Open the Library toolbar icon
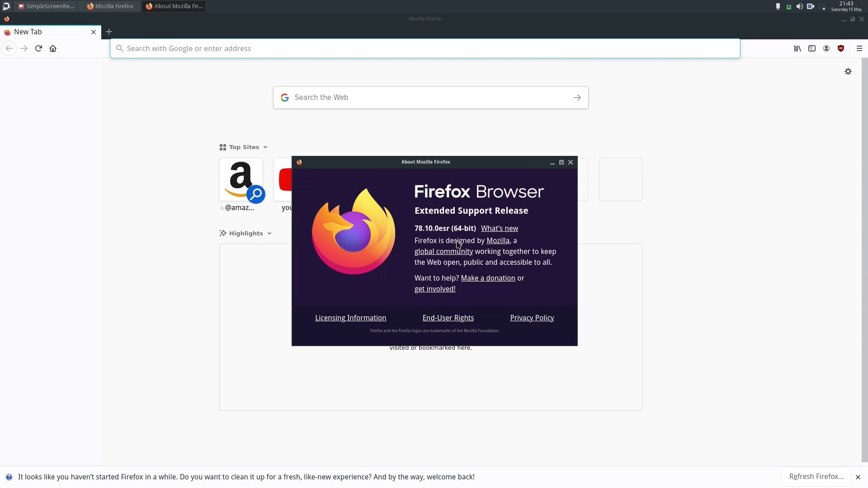868x488 pixels. pos(797,48)
